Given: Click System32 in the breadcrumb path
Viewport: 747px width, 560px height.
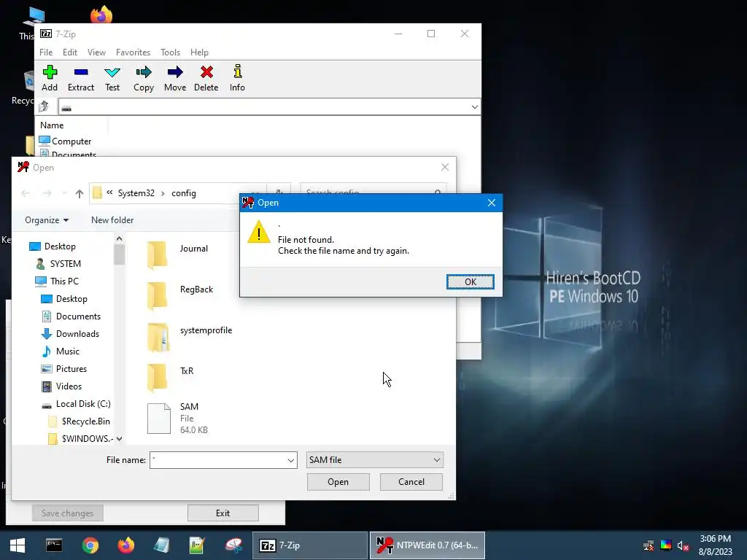Looking at the screenshot, I should (x=136, y=193).
